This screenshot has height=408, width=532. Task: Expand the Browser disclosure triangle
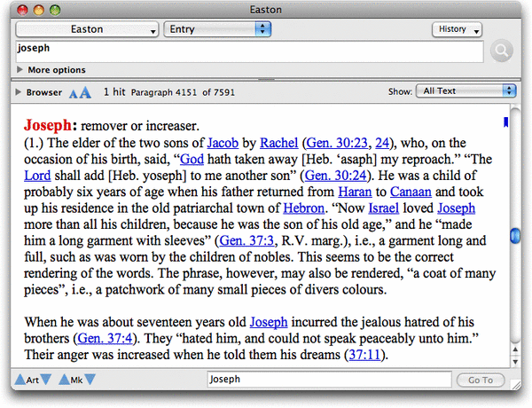point(18,92)
